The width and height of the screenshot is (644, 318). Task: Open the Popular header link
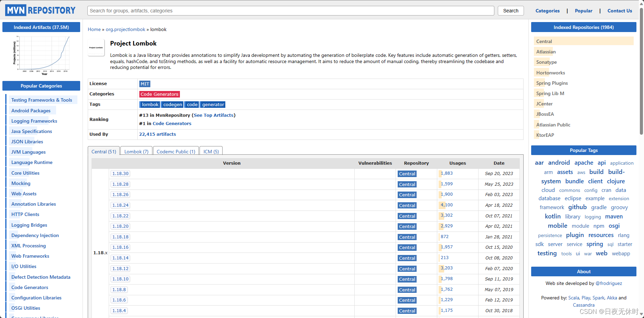pyautogui.click(x=583, y=11)
